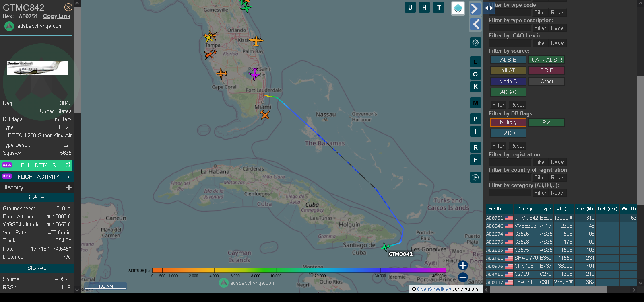The width and height of the screenshot is (644, 302).
Task: Select the GTMO842 aircraft icon on map
Action: click(x=386, y=247)
